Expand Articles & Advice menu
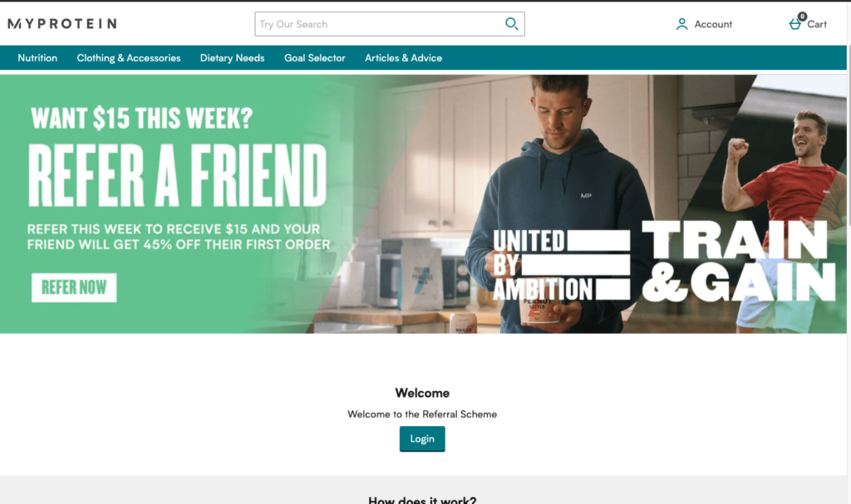851x504 pixels. coord(403,58)
